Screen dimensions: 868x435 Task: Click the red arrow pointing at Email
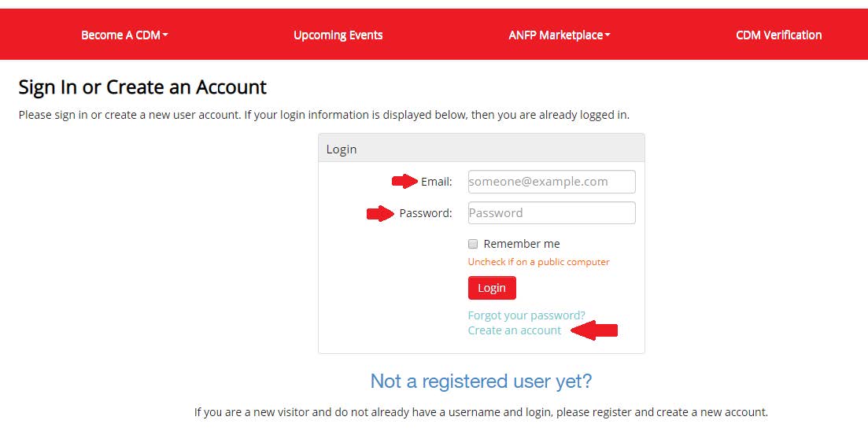coord(404,182)
